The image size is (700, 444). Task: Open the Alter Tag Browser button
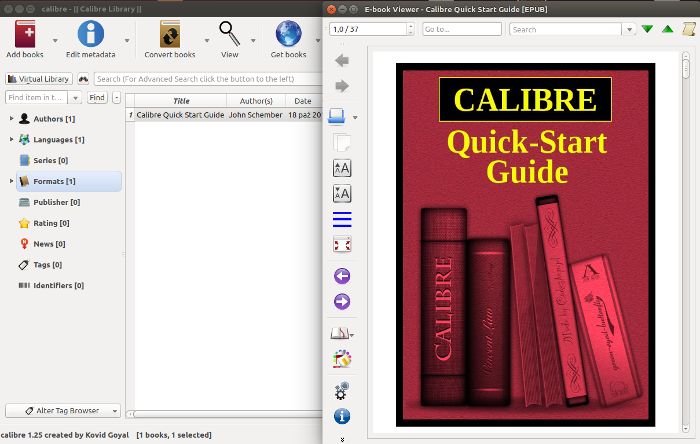pos(63,410)
